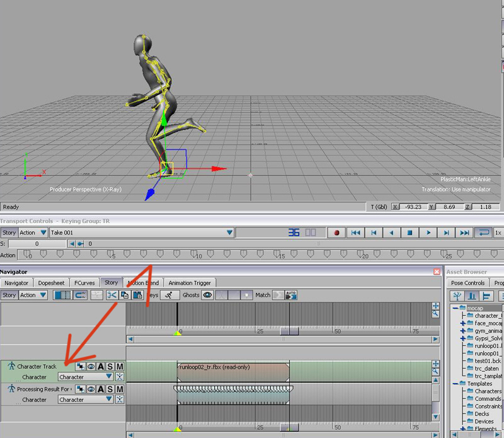The image size is (504, 438).
Task: Open Character dropdown under Character Track
Action: point(109,377)
